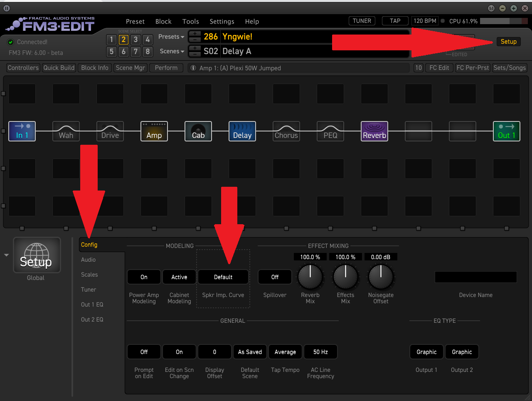The image size is (532, 401).
Task: Click the Effects Mix knob
Action: [x=345, y=277]
